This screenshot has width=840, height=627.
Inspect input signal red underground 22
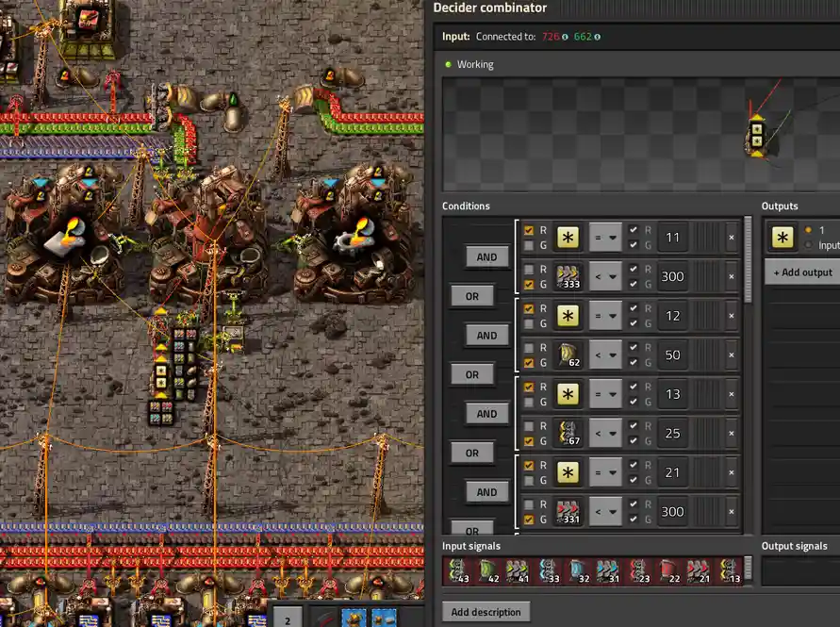[x=668, y=571]
